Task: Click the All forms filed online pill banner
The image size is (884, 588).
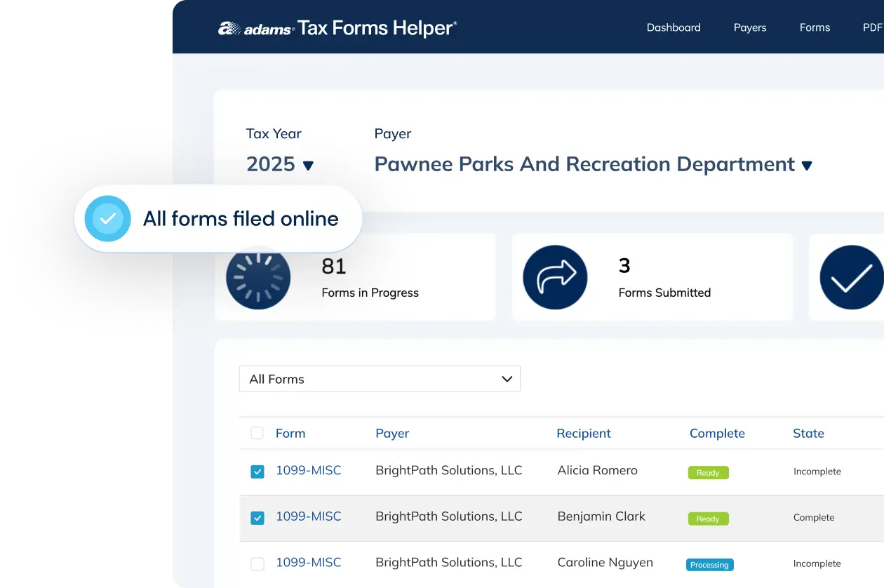Action: 217,218
